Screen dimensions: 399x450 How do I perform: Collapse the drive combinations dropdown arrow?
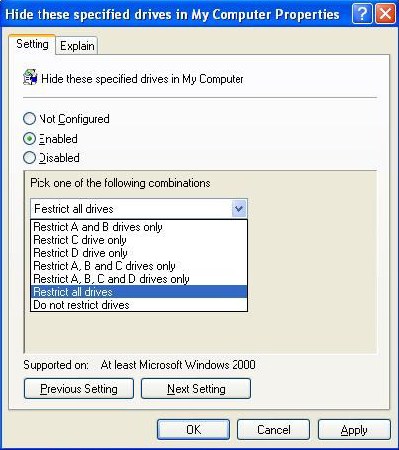click(239, 209)
